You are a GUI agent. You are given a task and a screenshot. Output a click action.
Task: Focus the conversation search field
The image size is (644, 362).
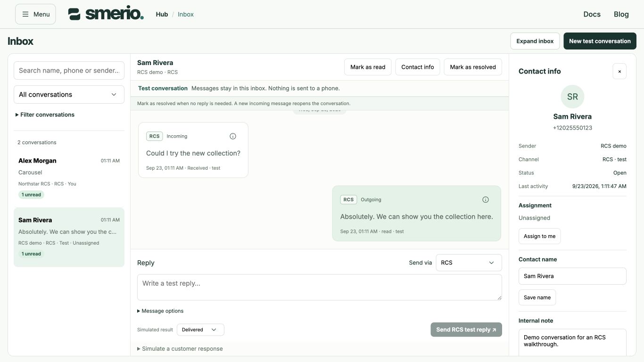click(x=69, y=70)
